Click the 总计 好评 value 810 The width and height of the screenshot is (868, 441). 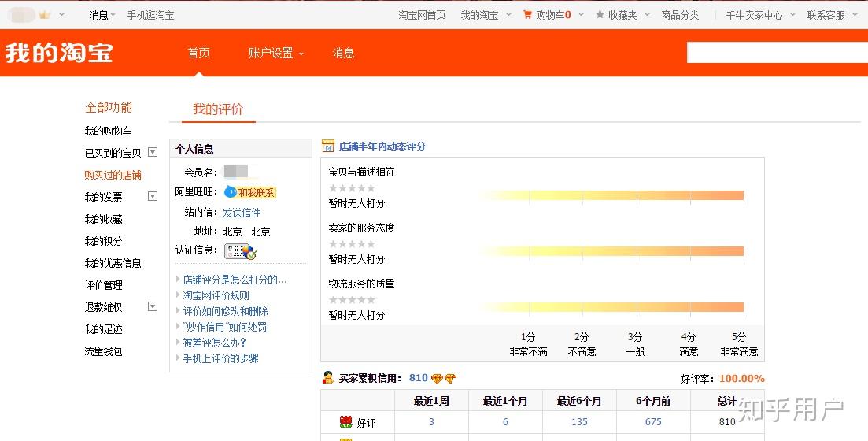click(727, 422)
